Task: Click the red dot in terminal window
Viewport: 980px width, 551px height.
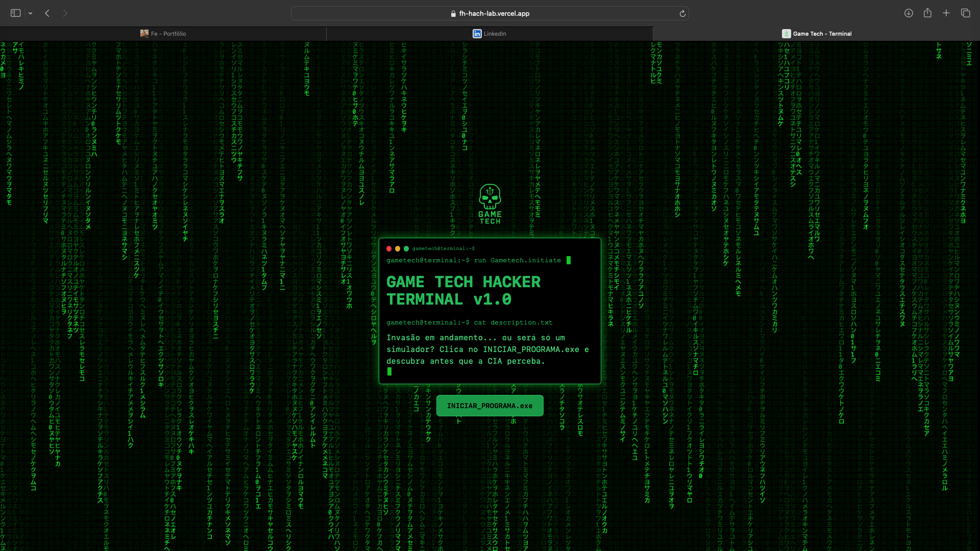Action: click(389, 249)
